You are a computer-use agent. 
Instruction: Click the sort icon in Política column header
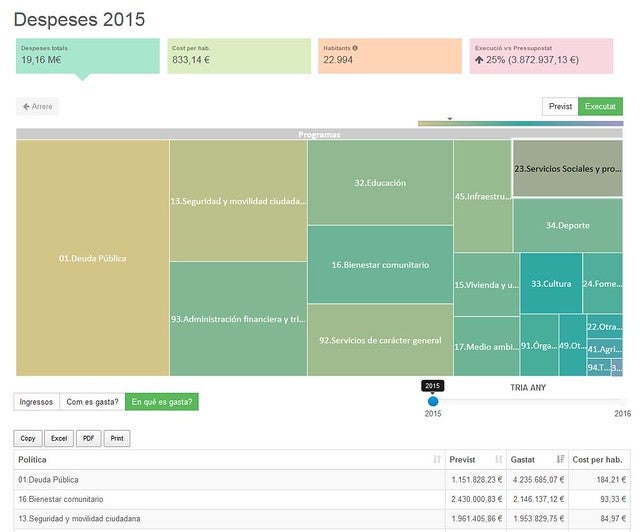[437, 459]
